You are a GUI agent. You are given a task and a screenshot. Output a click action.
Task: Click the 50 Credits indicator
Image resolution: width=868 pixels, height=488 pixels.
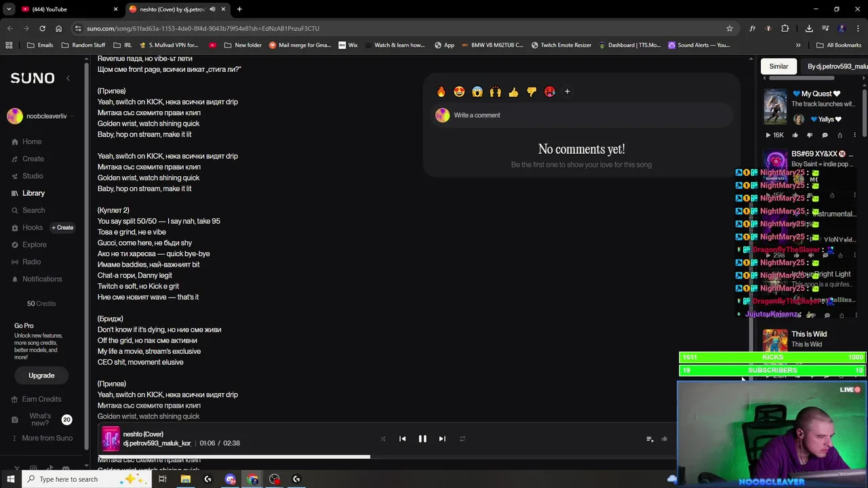41,304
